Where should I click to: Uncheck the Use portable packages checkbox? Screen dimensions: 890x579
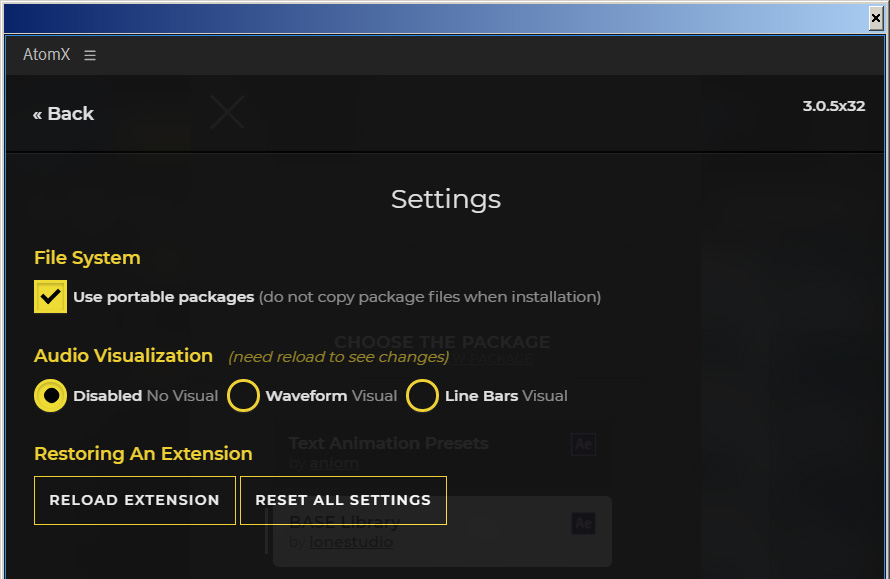[x=51, y=296]
